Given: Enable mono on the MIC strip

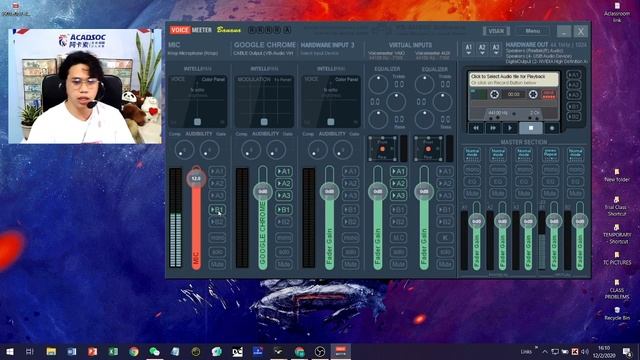Looking at the screenshot, I should (x=217, y=237).
